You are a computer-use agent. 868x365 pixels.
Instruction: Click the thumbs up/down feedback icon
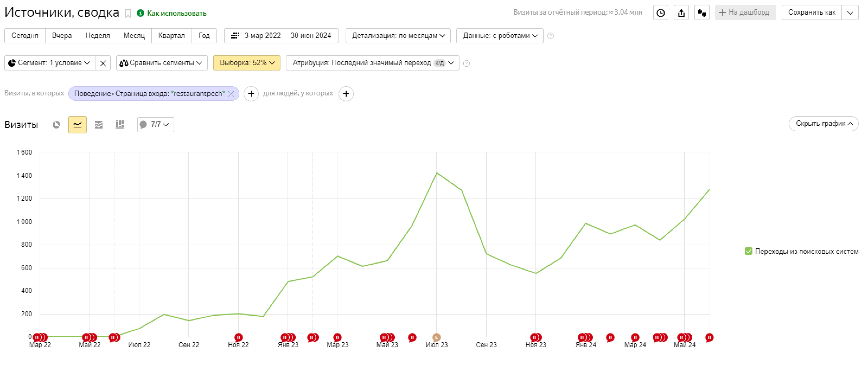(x=702, y=13)
